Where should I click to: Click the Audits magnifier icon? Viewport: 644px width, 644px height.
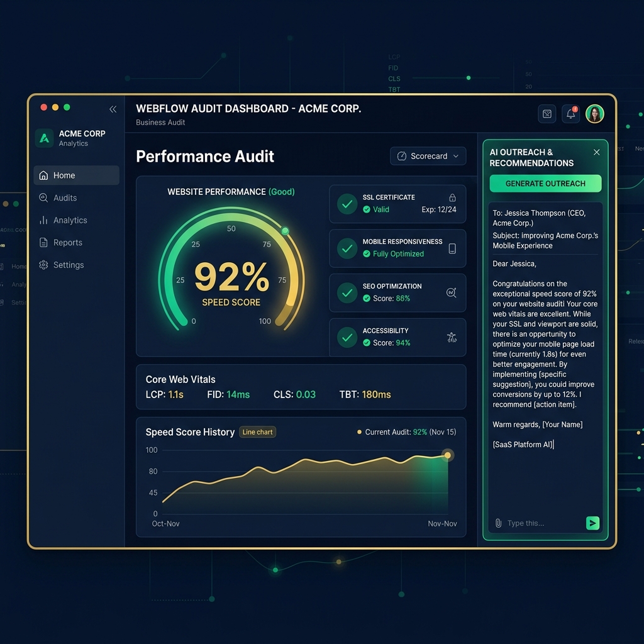[x=43, y=198]
